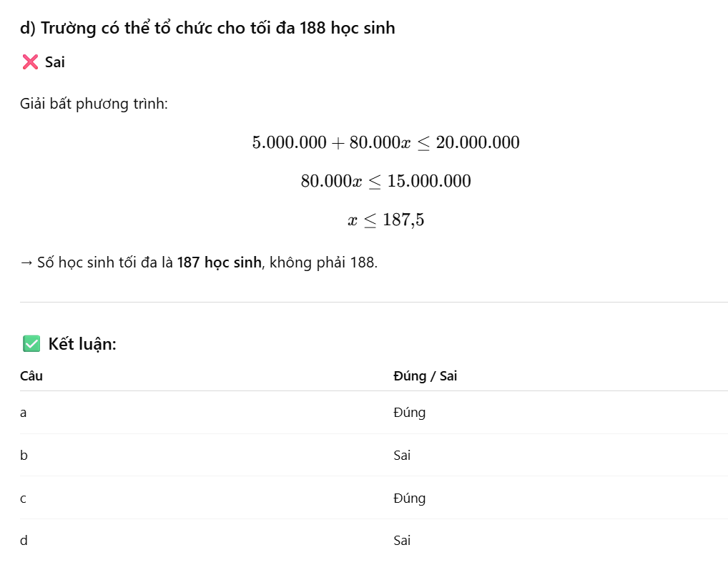This screenshot has height=575, width=728.
Task: Select the letter b in the table
Action: pyautogui.click(x=24, y=456)
